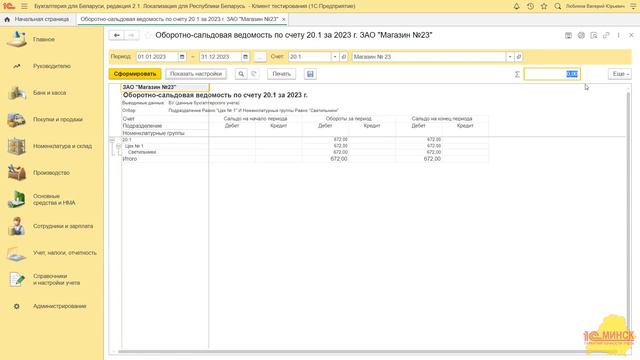Click the sum value field
The image size is (640, 360).
coord(552,74)
